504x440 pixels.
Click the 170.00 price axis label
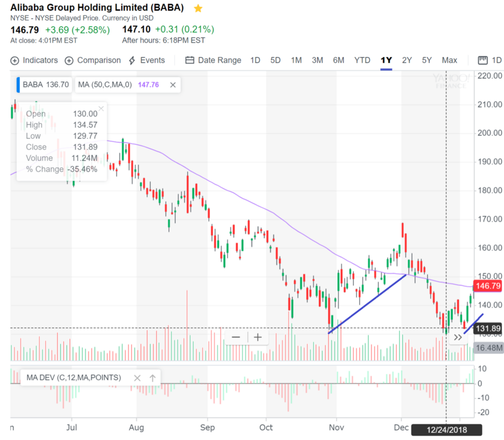490,219
